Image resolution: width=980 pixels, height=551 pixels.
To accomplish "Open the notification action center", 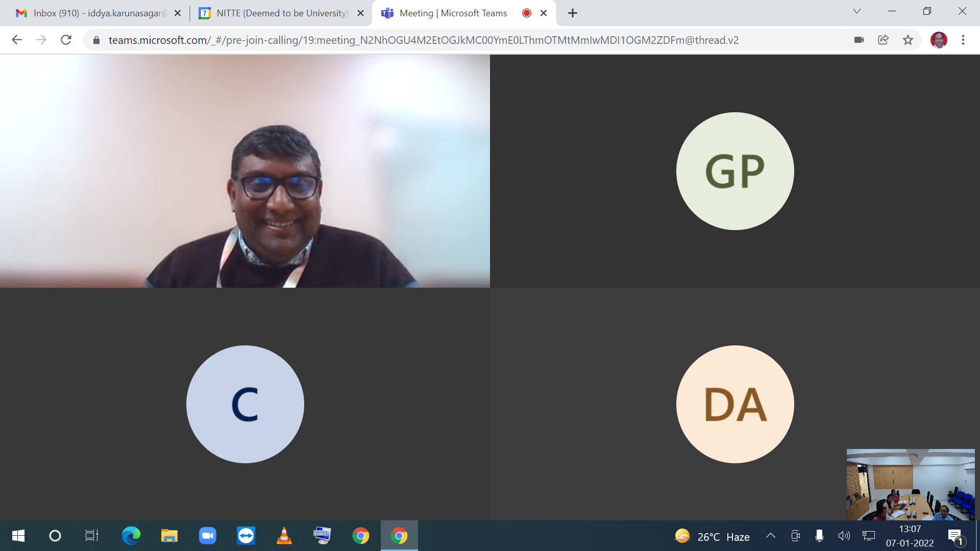I will point(956,537).
